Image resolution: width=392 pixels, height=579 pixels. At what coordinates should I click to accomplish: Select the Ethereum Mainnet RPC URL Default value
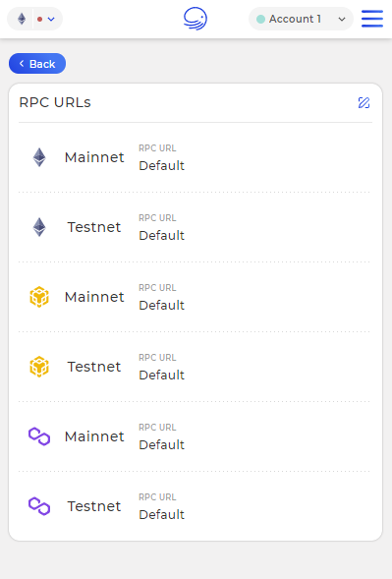162,166
